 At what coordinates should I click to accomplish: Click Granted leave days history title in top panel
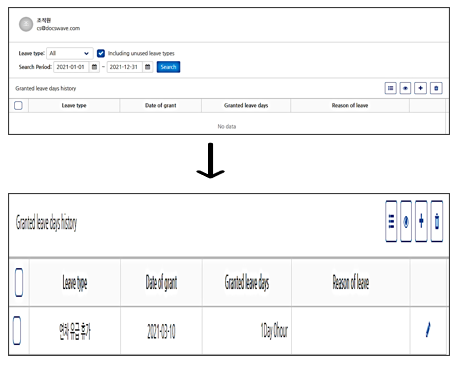coord(46,88)
